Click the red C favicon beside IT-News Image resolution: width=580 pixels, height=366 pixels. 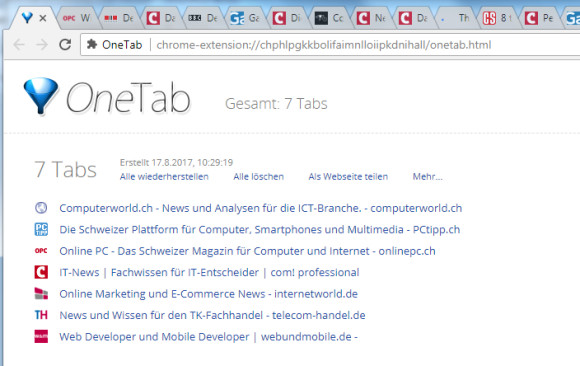(41, 272)
